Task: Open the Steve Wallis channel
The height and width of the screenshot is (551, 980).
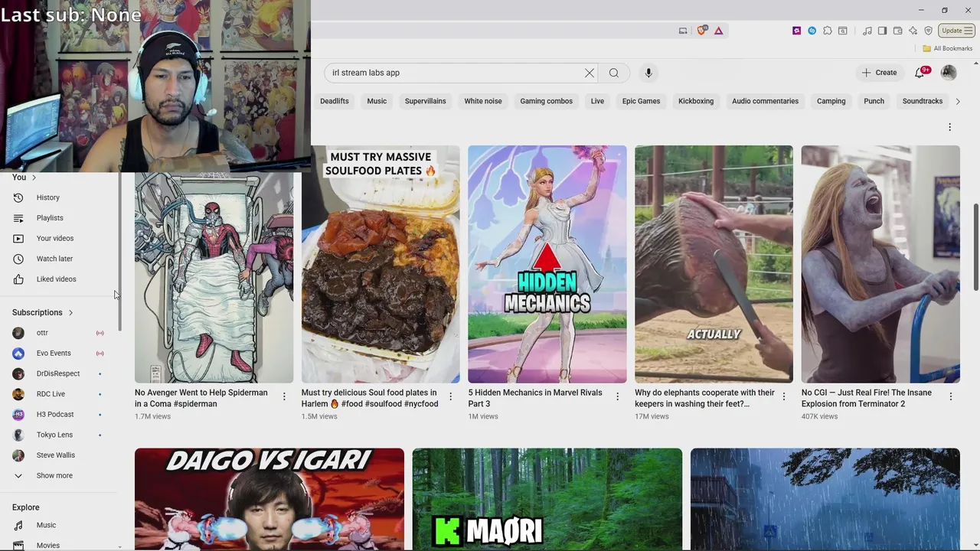Action: [60, 455]
